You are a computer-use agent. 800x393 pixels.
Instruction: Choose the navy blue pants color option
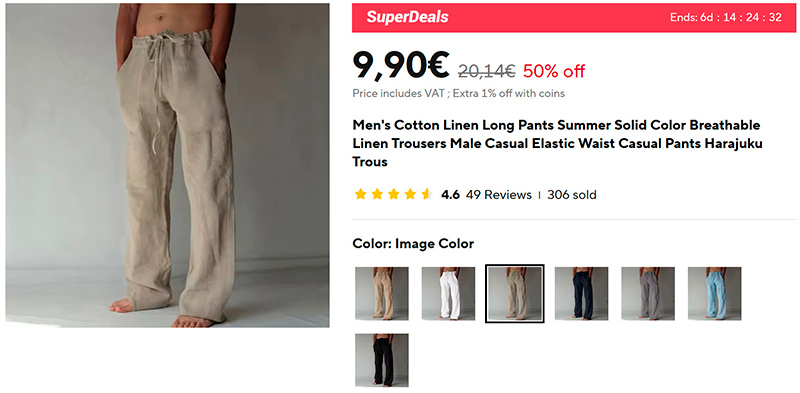pyautogui.click(x=581, y=293)
